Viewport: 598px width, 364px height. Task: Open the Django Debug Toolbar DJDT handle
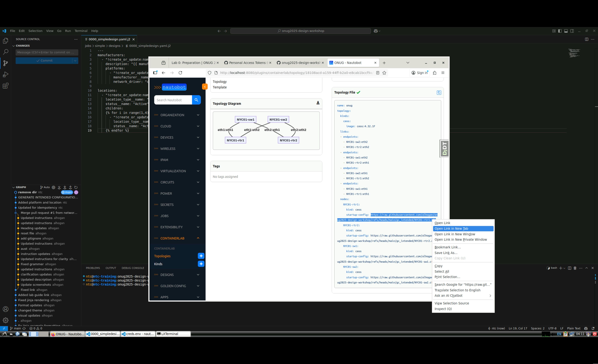click(444, 149)
